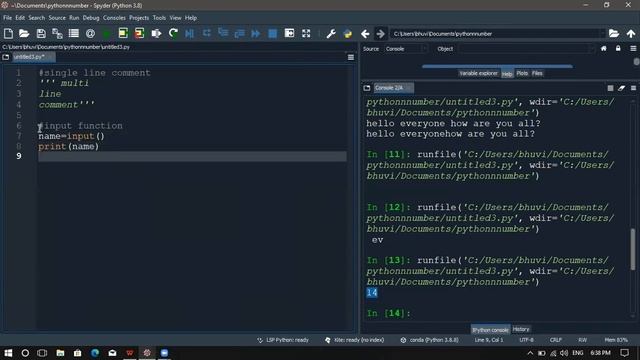Open console pane options hamburger menu
Screen dimensions: 640x360
coord(633,88)
